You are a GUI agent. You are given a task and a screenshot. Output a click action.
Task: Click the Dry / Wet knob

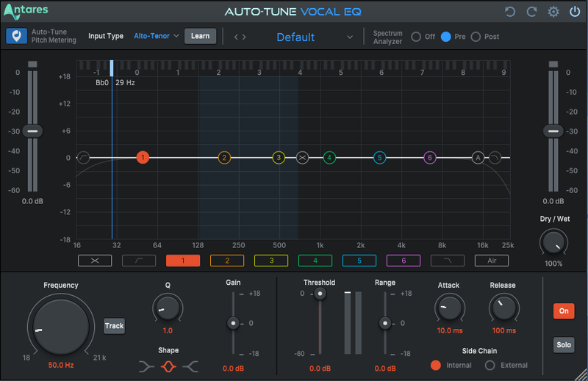point(553,243)
